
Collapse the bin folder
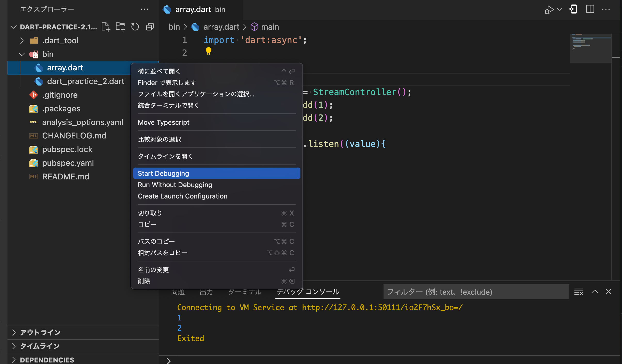tap(22, 54)
